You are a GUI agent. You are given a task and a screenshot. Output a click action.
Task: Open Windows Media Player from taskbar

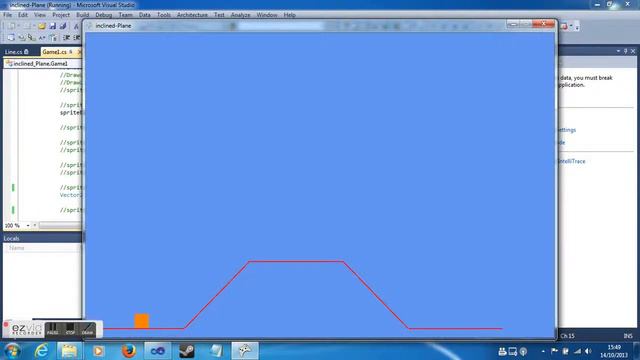[98, 351]
